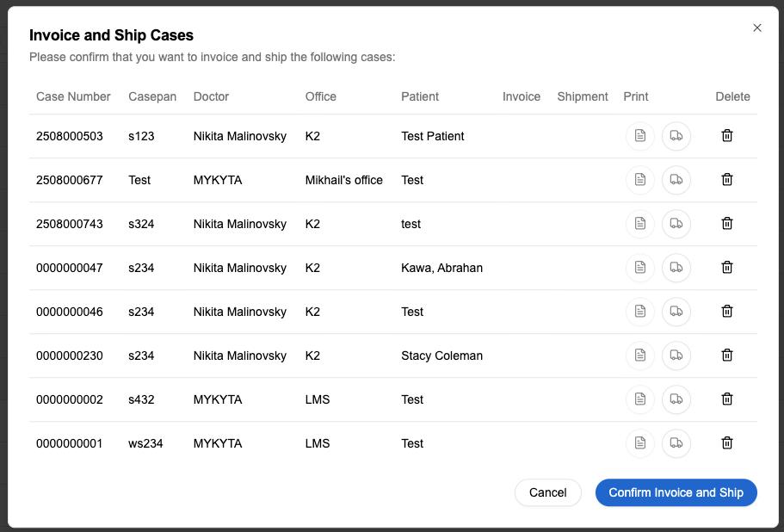This screenshot has height=532, width=784.
Task: Click patient name Test Patient
Action: (x=433, y=136)
